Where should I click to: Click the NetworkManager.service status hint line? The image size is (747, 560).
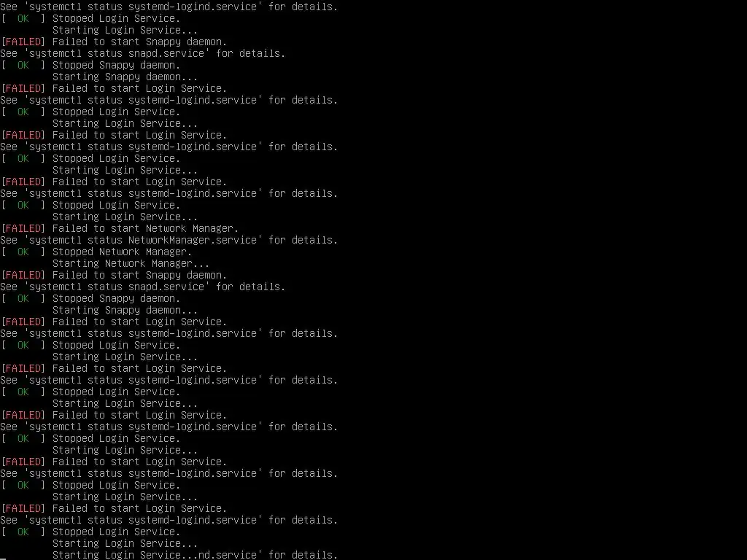(169, 240)
